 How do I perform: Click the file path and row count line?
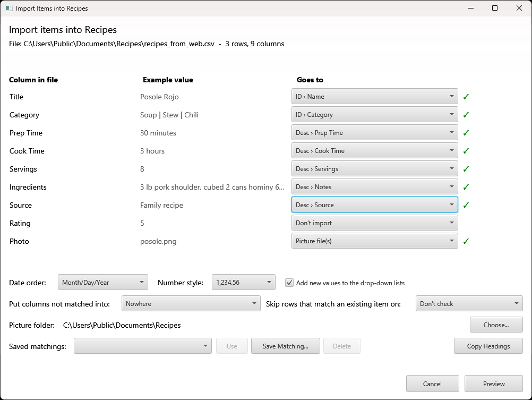pos(147,44)
